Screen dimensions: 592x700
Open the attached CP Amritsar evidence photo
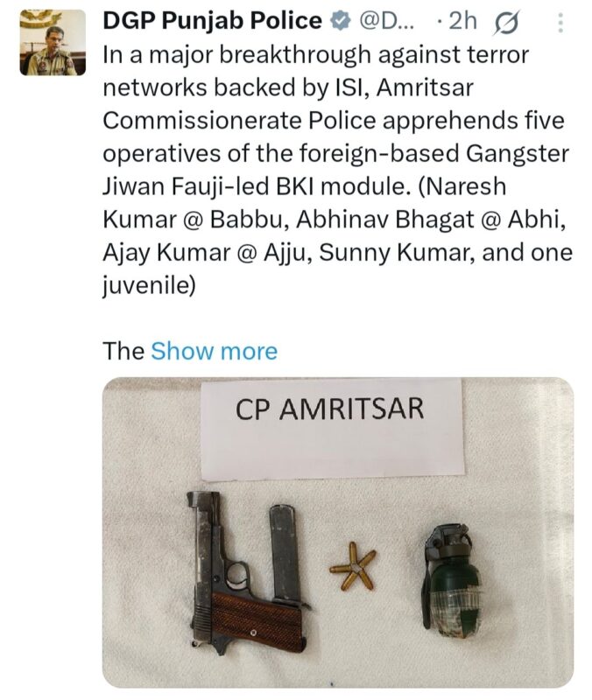(x=338, y=532)
